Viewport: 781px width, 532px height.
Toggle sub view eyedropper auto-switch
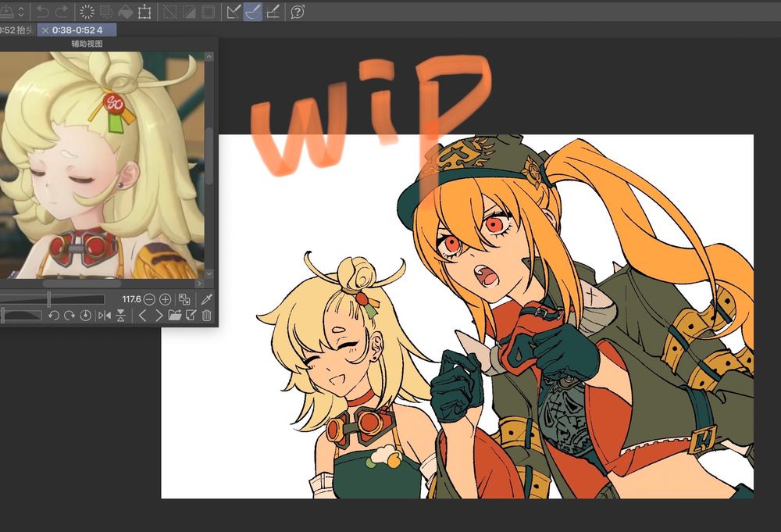[207, 299]
